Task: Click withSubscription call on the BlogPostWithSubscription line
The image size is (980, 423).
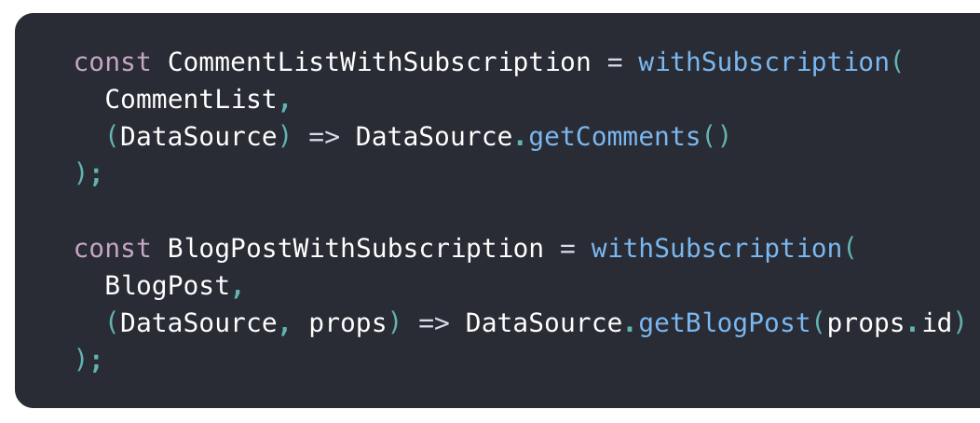Action: point(715,249)
